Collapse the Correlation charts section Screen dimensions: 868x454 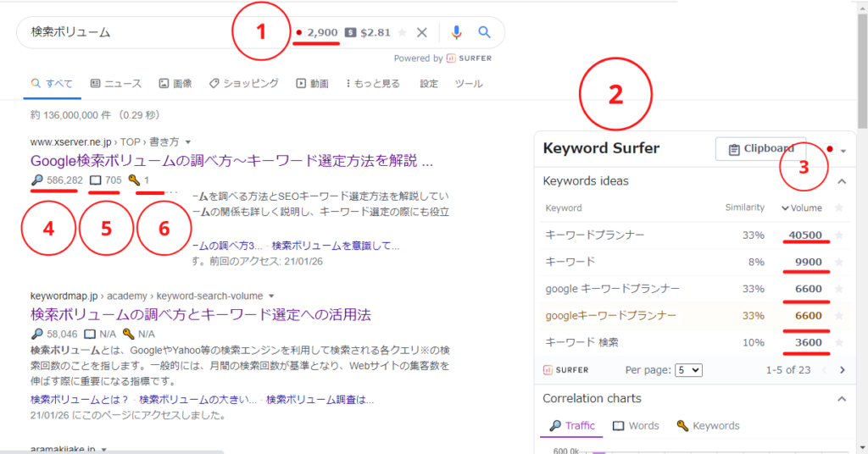(x=842, y=399)
